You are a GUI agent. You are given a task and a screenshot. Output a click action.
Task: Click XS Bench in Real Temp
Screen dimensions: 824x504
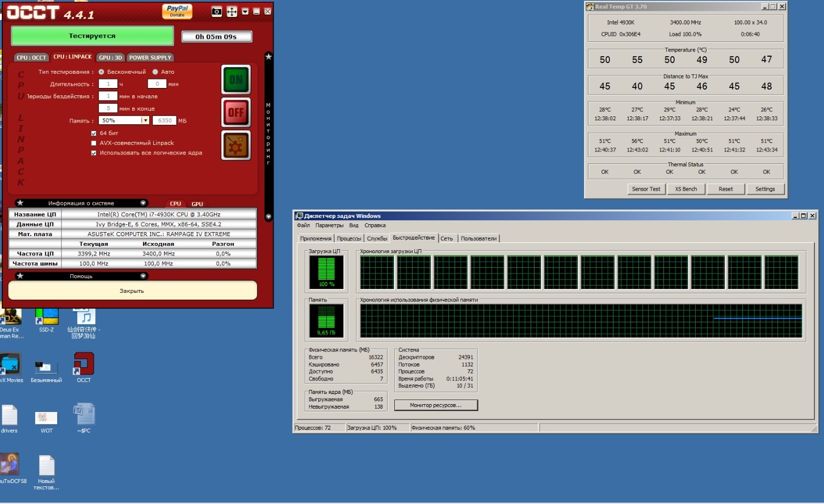click(686, 189)
